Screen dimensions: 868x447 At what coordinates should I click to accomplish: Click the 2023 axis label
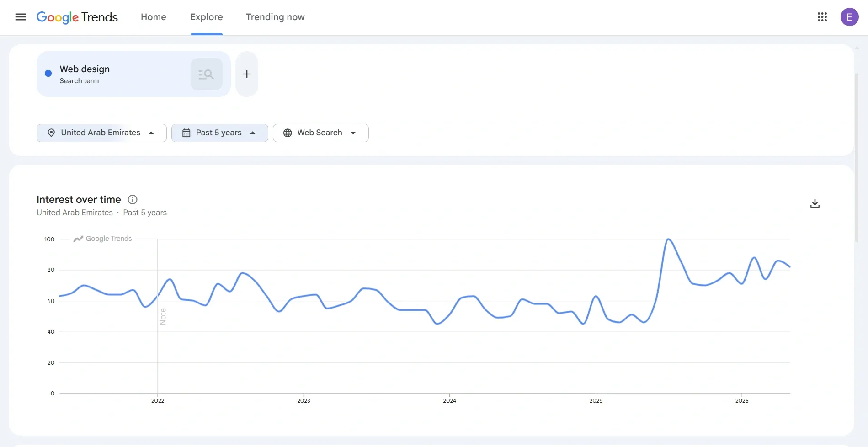[x=304, y=401]
